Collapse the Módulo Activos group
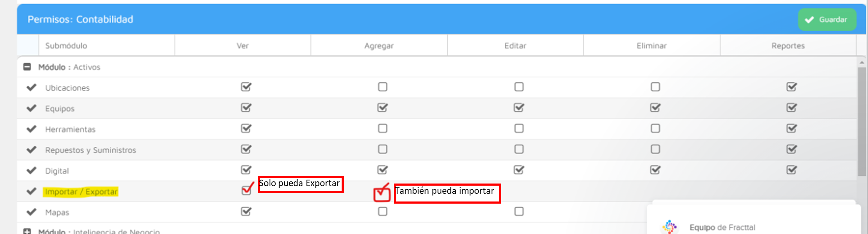This screenshot has height=234, width=868. click(27, 67)
